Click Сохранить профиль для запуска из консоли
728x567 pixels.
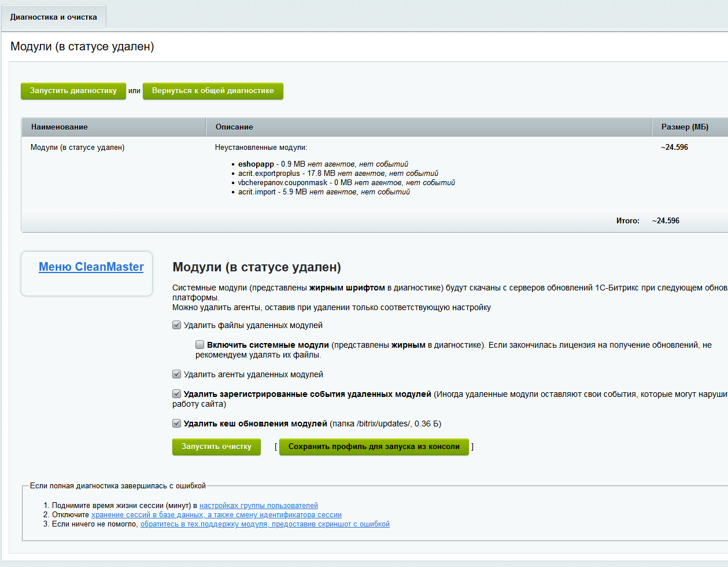[374, 447]
